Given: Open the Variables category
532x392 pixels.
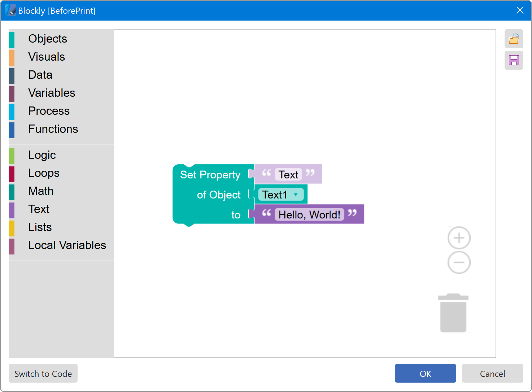Looking at the screenshot, I should [52, 93].
